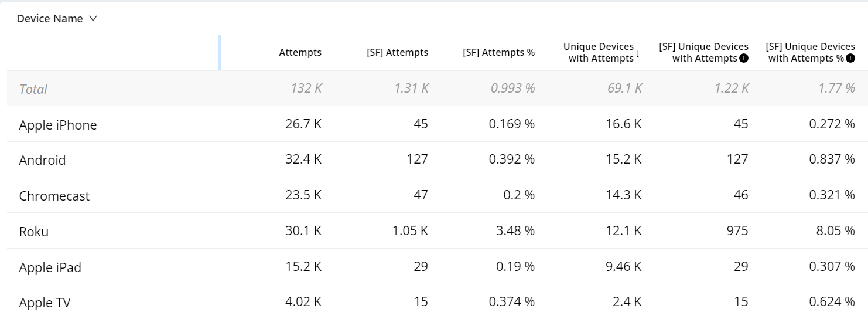The image size is (868, 319).
Task: Click the Apple iPad row label
Action: click(50, 267)
